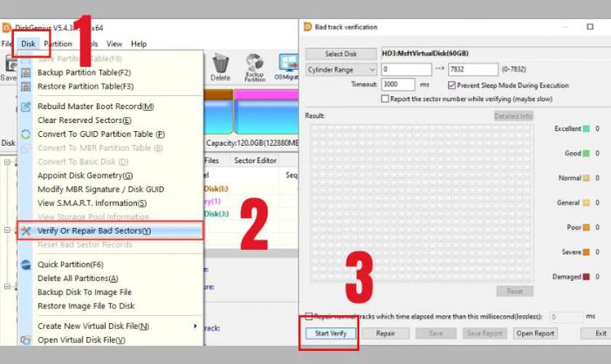
Task: Choose Quick Partition(F6)
Action: (70, 264)
